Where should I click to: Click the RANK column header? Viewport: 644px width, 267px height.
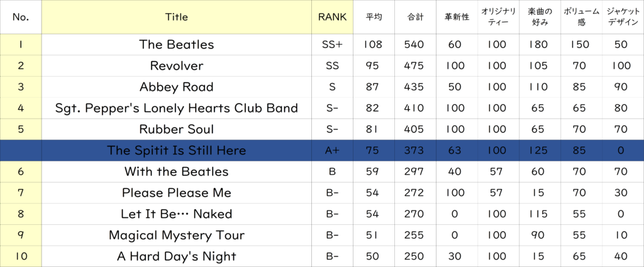click(333, 18)
